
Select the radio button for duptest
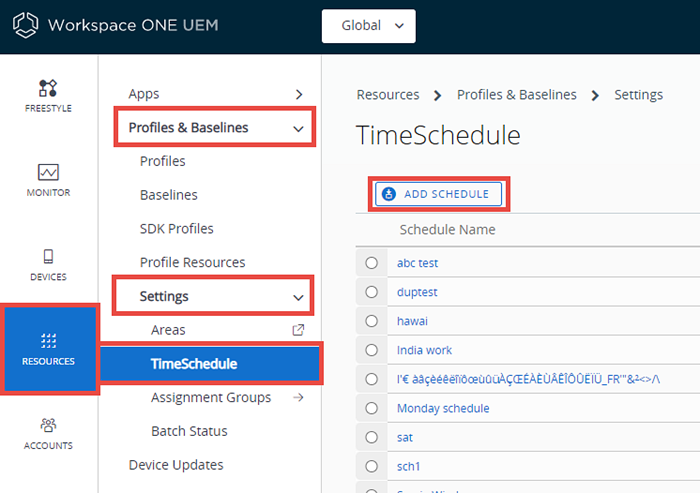pos(371,292)
